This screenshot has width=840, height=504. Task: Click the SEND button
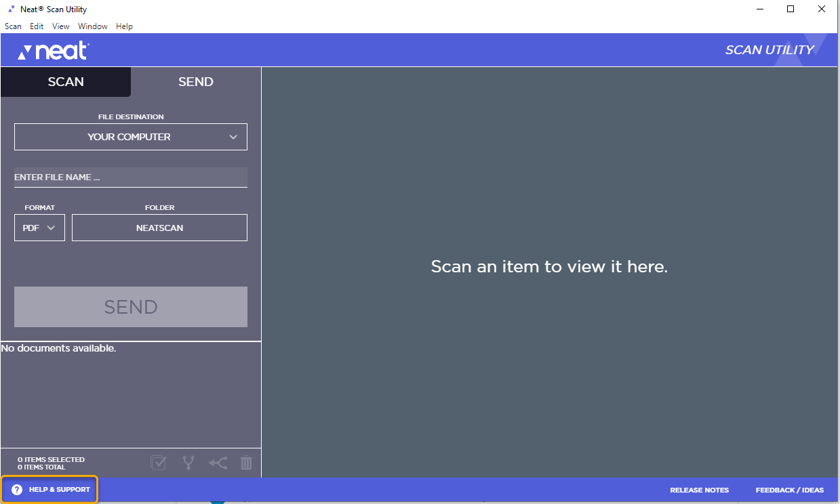tap(130, 307)
